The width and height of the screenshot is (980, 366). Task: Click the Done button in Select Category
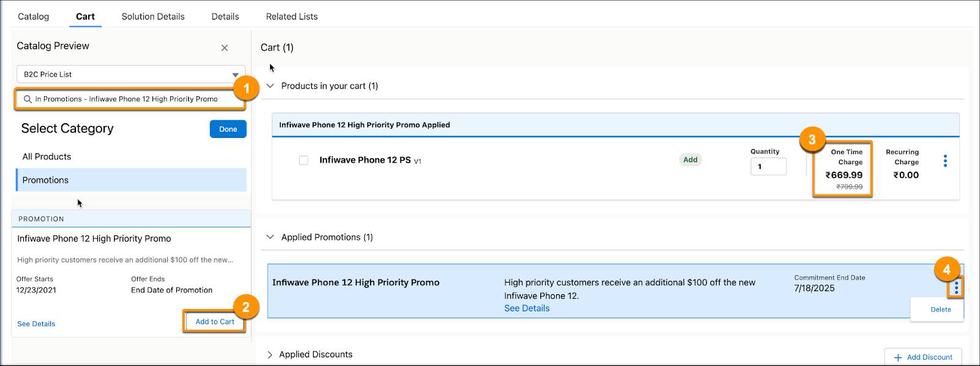(x=227, y=129)
